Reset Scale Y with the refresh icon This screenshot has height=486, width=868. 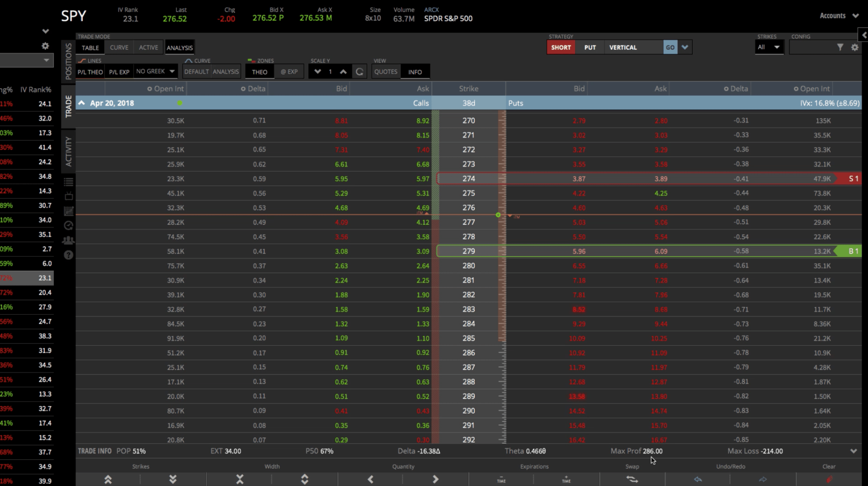359,72
